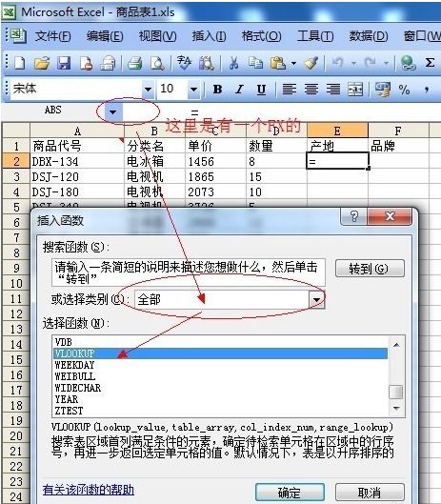Click the Merge and Center icon
The image size is (441, 504).
click(355, 89)
